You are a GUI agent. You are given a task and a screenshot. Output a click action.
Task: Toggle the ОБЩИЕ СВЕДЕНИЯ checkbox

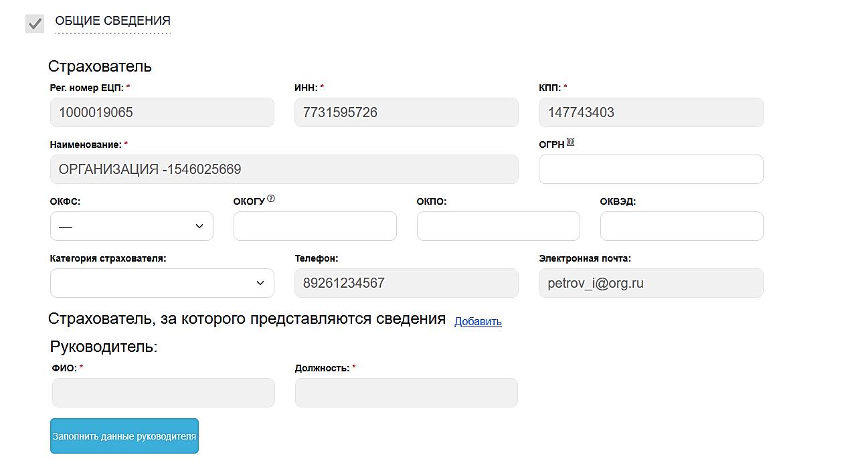point(35,23)
